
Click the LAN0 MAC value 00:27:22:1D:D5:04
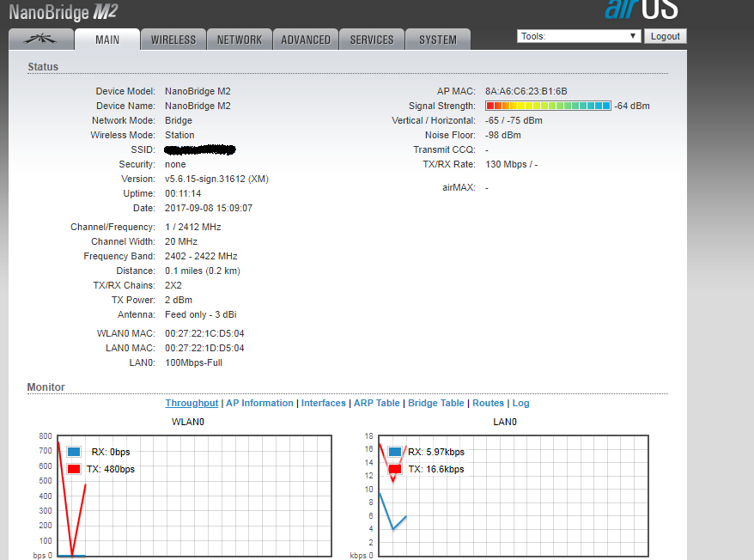point(204,348)
